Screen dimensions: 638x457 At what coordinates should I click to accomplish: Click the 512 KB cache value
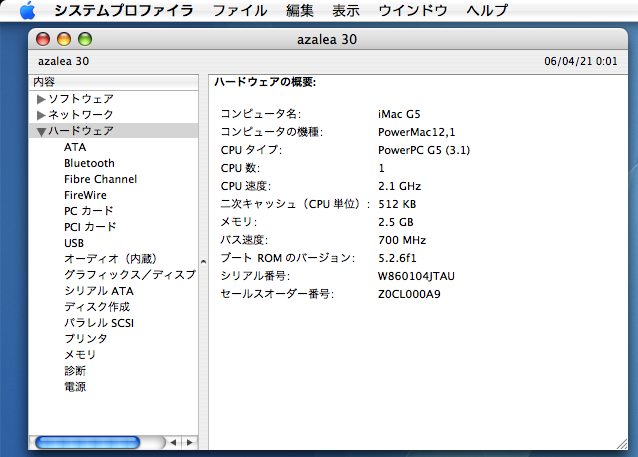tap(397, 204)
